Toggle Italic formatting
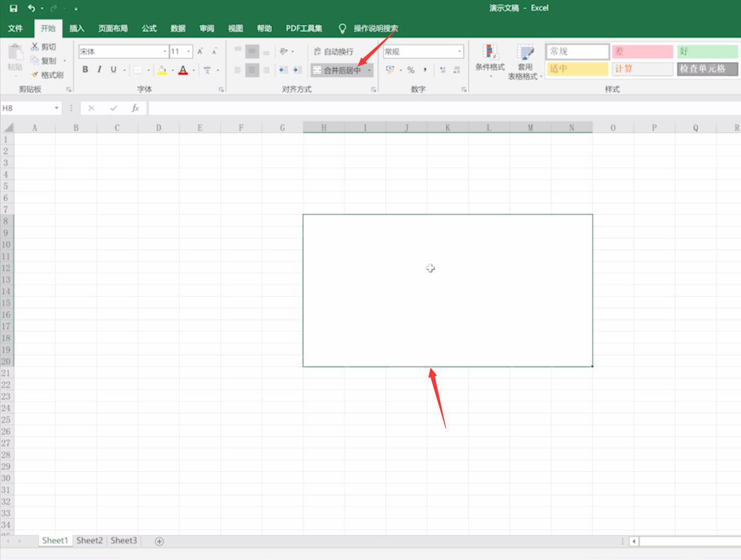741x560 pixels. pyautogui.click(x=99, y=69)
